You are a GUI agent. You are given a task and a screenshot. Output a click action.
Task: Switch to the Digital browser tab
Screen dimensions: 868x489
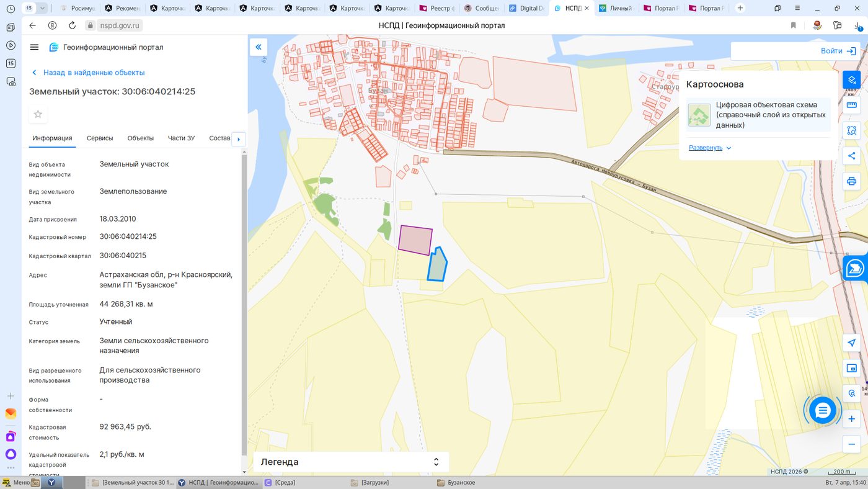(527, 8)
